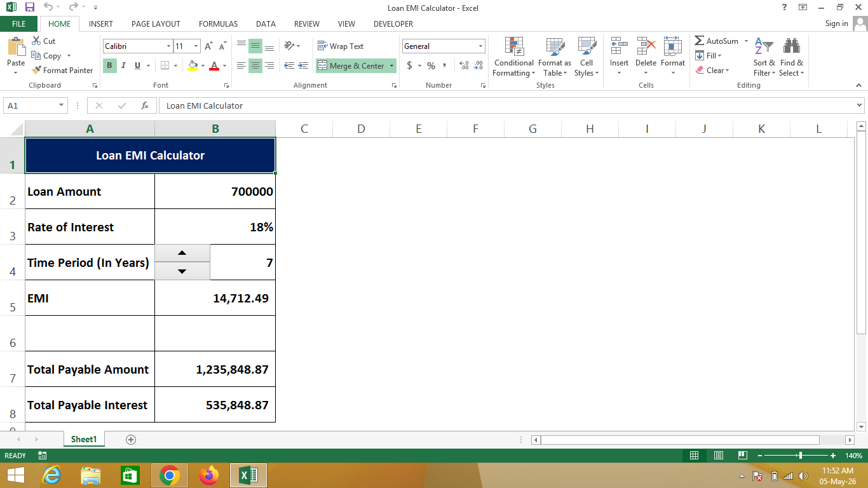Viewport: 868px width, 488px height.
Task: Open the font size dropdown
Action: (x=196, y=46)
